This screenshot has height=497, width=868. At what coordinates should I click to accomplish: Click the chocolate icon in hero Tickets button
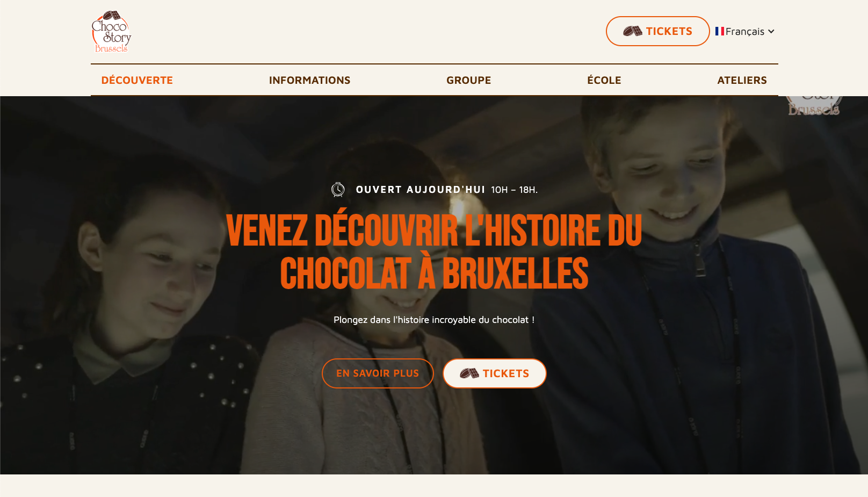tap(469, 373)
